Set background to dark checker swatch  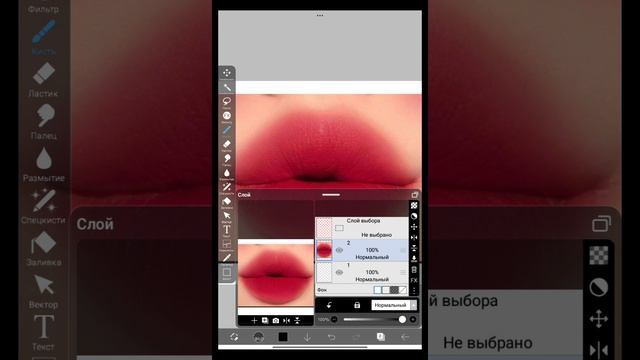click(x=394, y=290)
